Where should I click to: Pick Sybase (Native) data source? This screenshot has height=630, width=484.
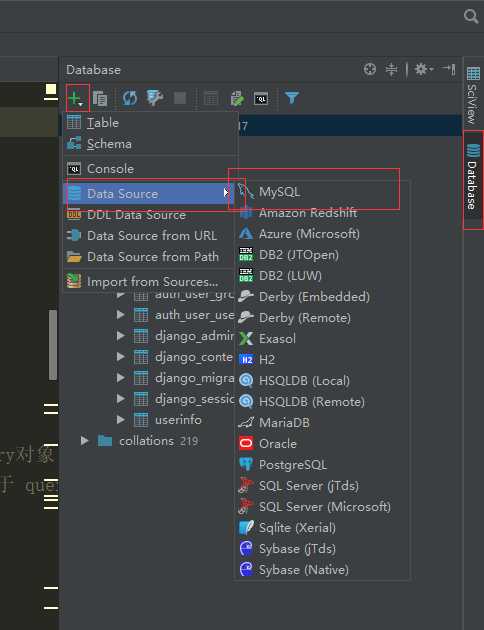click(323, 569)
